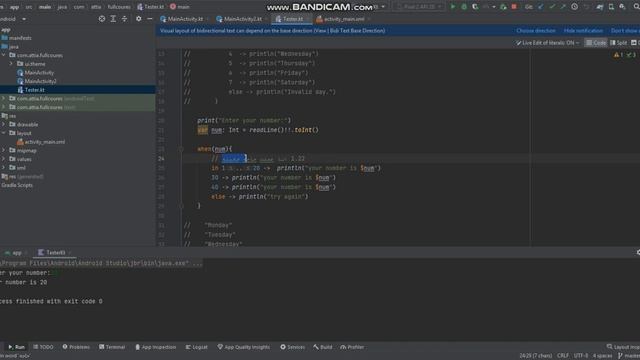Open the Device Manager phone icon
Screen dimensions: 640x360
pos(611,7)
